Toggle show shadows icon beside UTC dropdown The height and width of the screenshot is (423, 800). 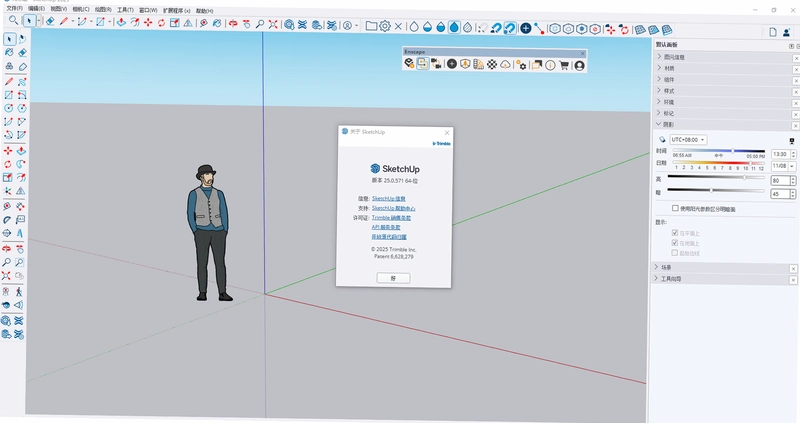(x=662, y=139)
